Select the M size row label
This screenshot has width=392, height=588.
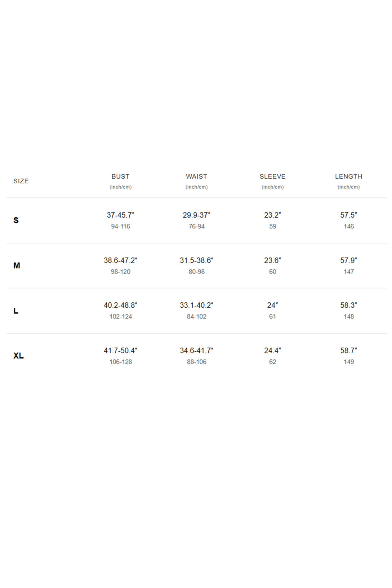pyautogui.click(x=17, y=266)
